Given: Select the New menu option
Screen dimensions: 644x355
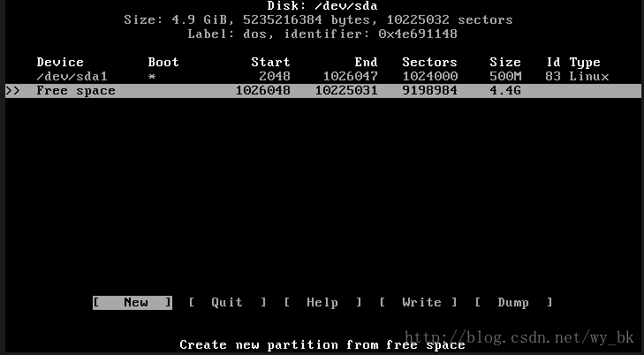Looking at the screenshot, I should [133, 303].
